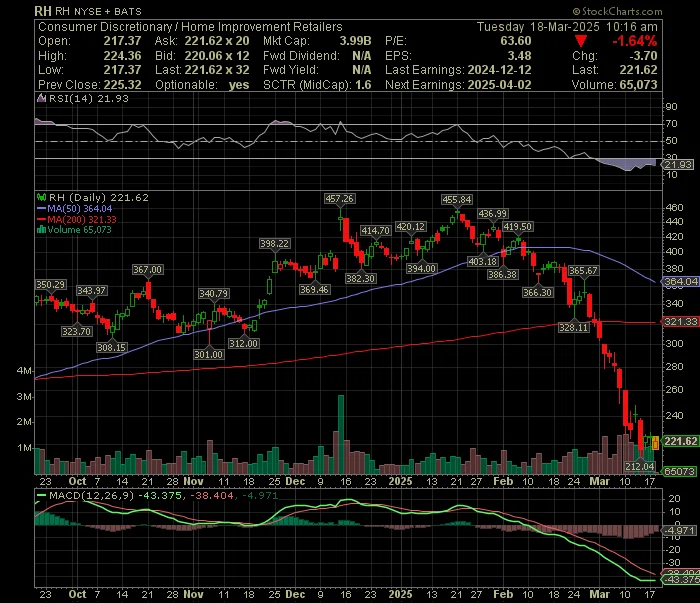Click the Chg value -3.70
Image resolution: width=700 pixels, height=603 pixels.
(643, 56)
